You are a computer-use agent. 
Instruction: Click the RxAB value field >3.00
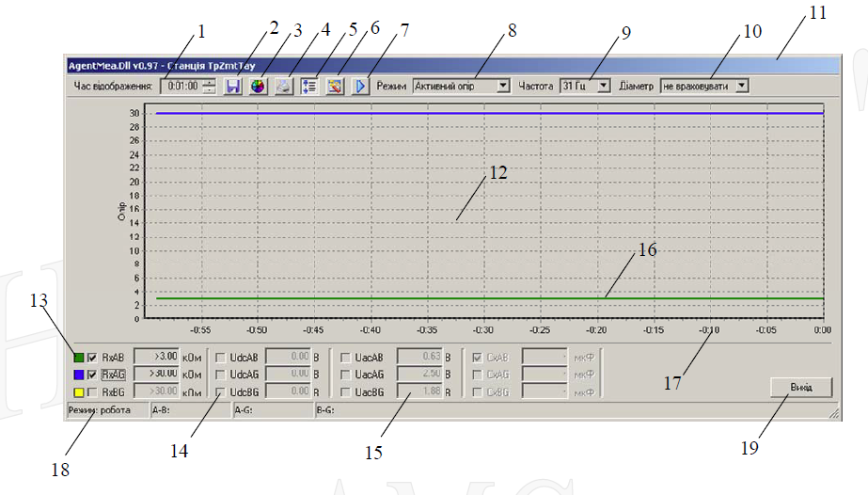coord(157,357)
